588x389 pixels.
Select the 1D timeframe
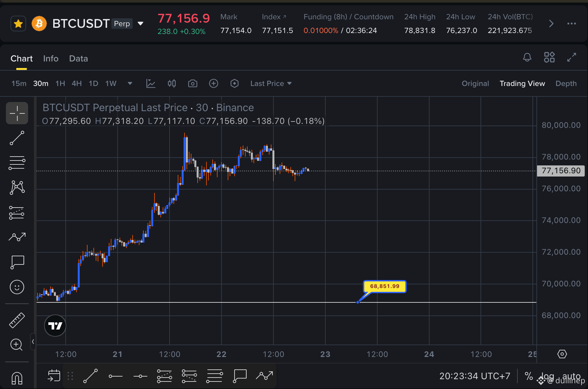93,83
